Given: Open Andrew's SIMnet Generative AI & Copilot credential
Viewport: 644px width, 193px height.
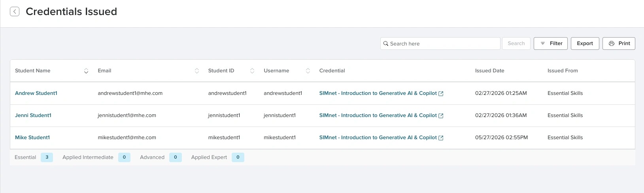Looking at the screenshot, I should 378,93.
